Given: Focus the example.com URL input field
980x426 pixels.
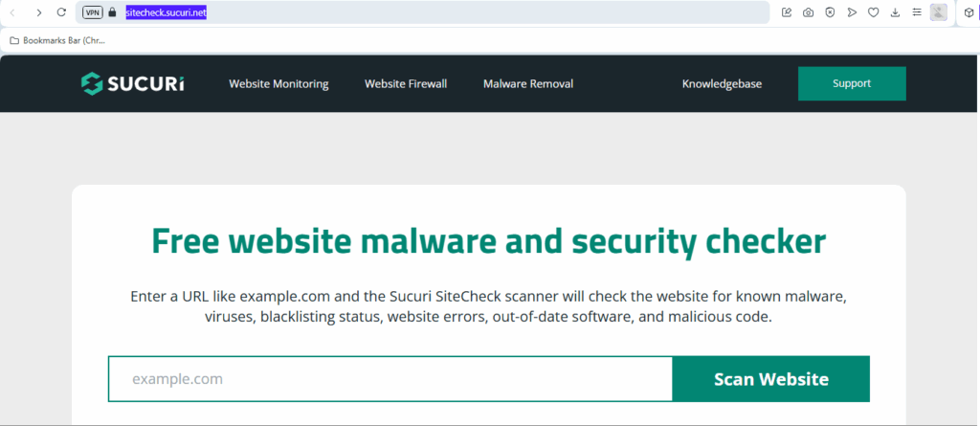Looking at the screenshot, I should (390, 379).
